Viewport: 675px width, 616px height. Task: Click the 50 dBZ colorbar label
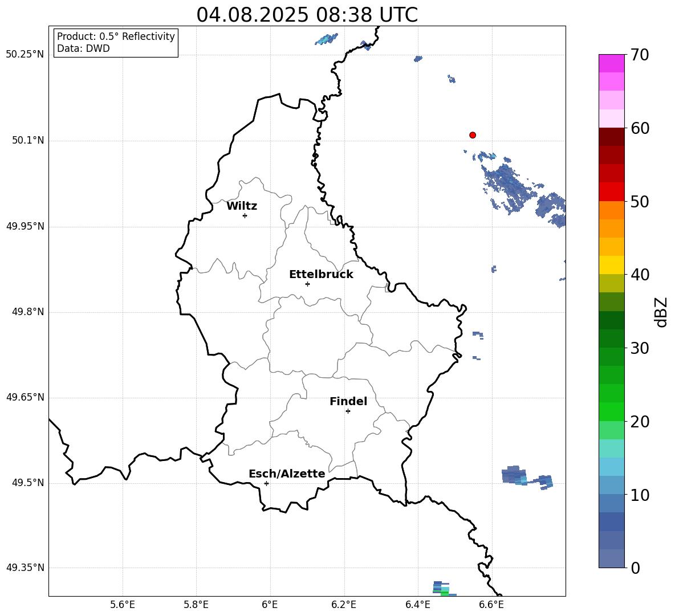640,201
